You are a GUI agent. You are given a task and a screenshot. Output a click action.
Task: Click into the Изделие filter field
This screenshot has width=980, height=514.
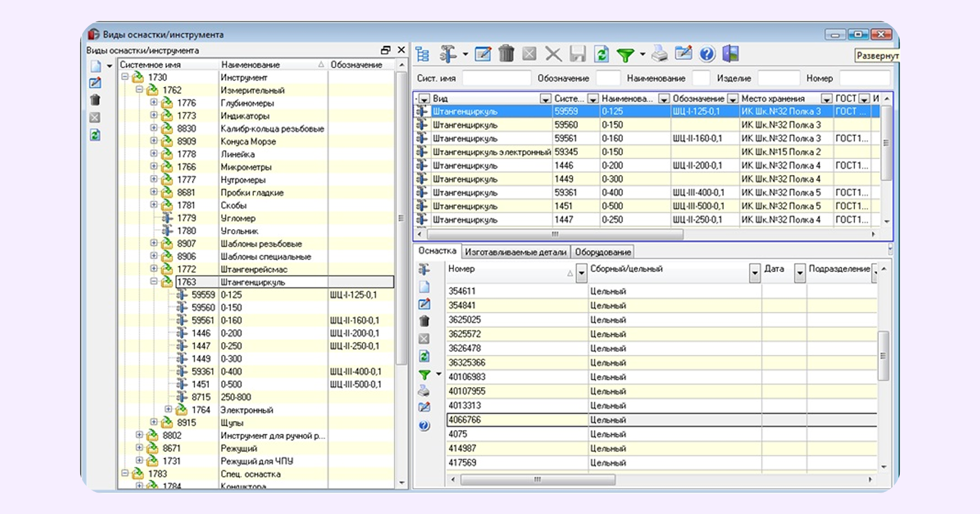[779, 78]
